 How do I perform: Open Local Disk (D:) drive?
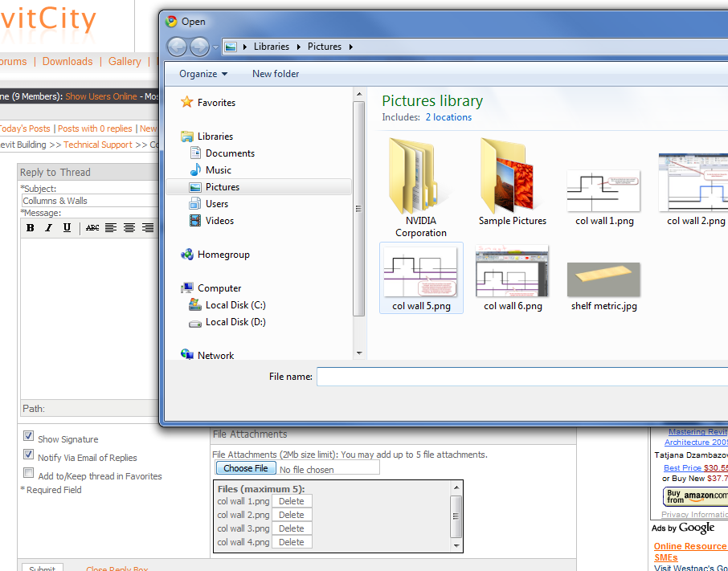(227, 322)
